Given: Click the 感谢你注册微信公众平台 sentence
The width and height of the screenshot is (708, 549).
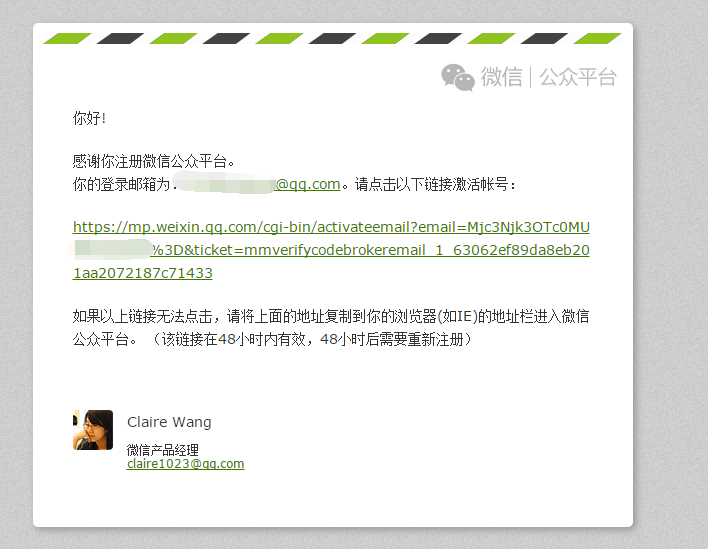Looking at the screenshot, I should pyautogui.click(x=153, y=161).
